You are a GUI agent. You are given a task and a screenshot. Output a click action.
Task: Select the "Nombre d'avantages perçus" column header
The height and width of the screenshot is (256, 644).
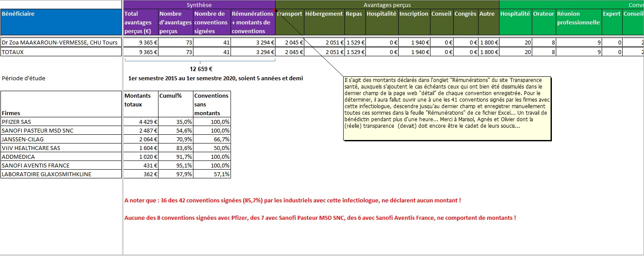[176, 22]
